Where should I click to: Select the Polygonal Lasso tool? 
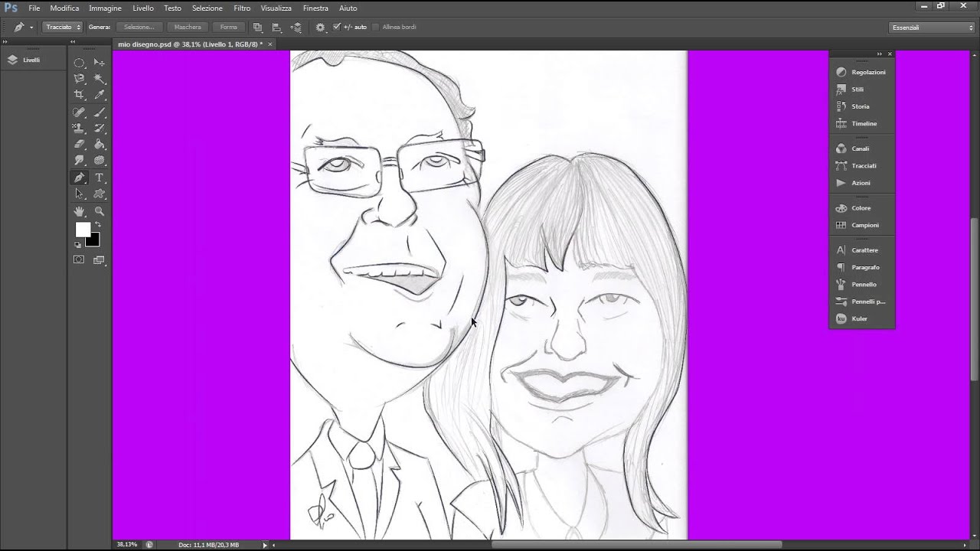(79, 79)
